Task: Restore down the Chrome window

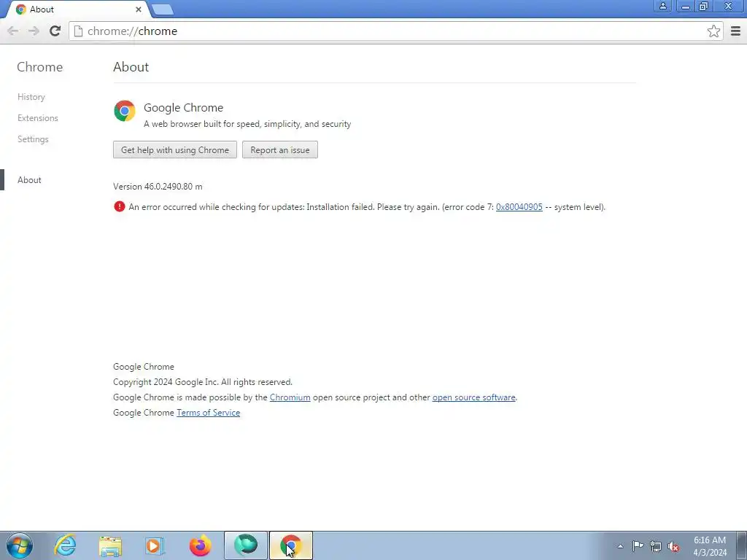Action: pyautogui.click(x=704, y=6)
